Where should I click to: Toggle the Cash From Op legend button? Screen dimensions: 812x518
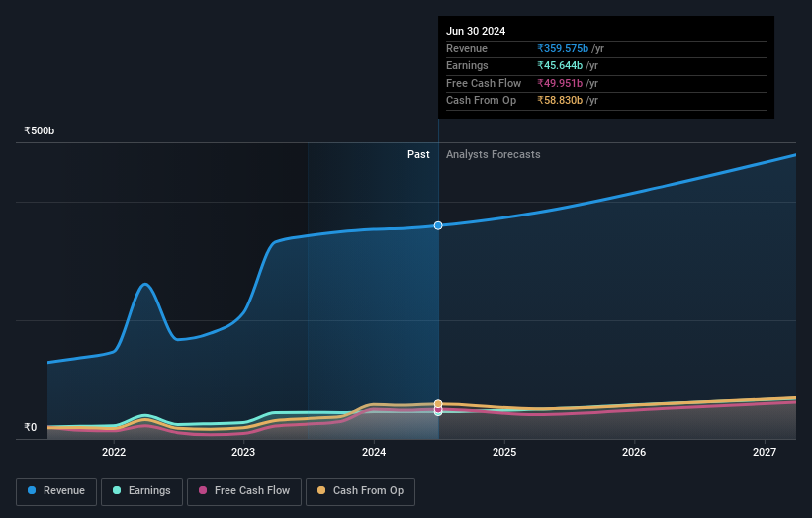pyautogui.click(x=360, y=491)
